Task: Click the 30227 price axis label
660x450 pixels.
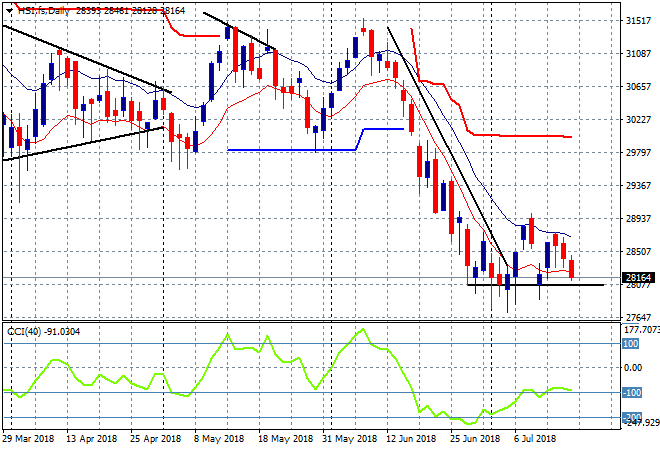Action: point(638,119)
